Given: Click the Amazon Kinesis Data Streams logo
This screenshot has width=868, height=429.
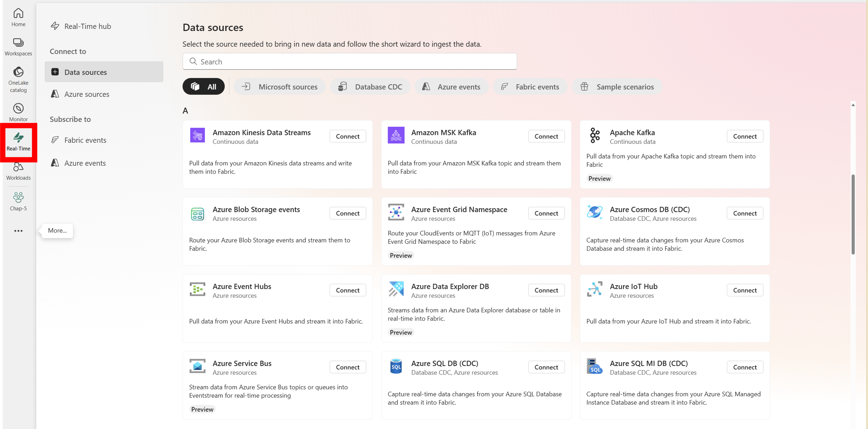Looking at the screenshot, I should (197, 135).
